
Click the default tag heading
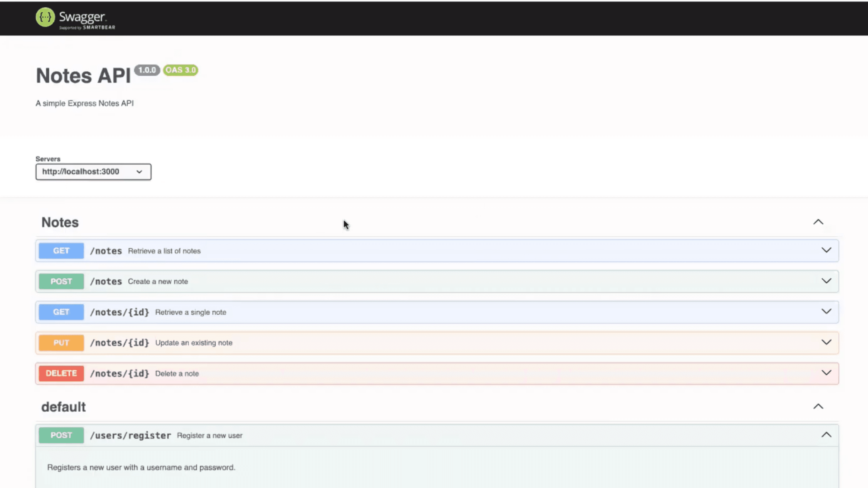[x=63, y=407]
